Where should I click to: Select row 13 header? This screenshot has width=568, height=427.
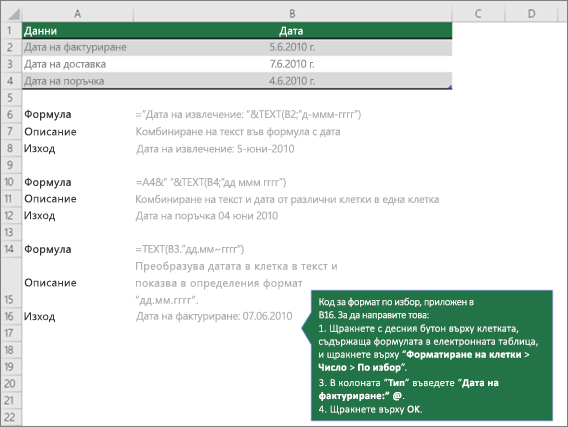coord(10,232)
